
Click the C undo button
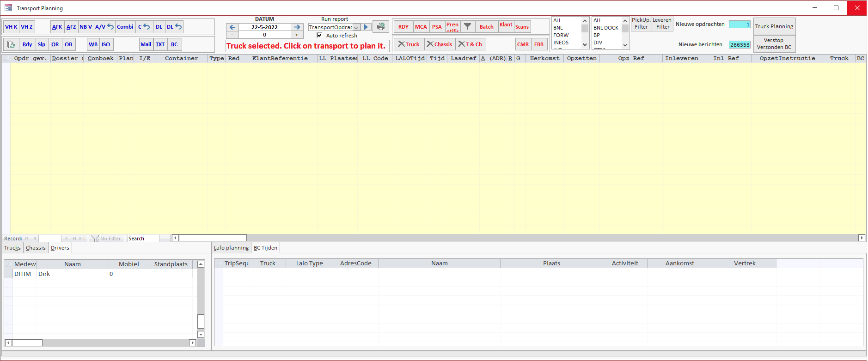tap(144, 27)
